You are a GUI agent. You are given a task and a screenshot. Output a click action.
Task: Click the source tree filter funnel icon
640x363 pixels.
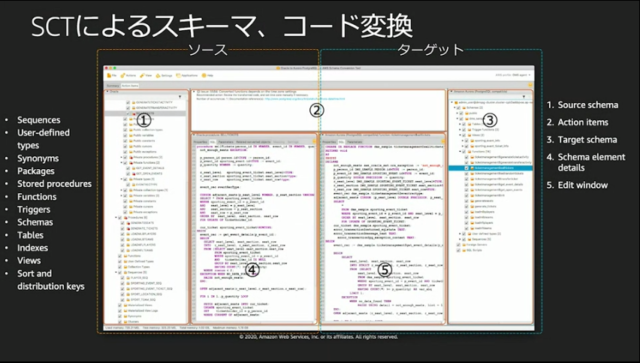[x=180, y=97]
